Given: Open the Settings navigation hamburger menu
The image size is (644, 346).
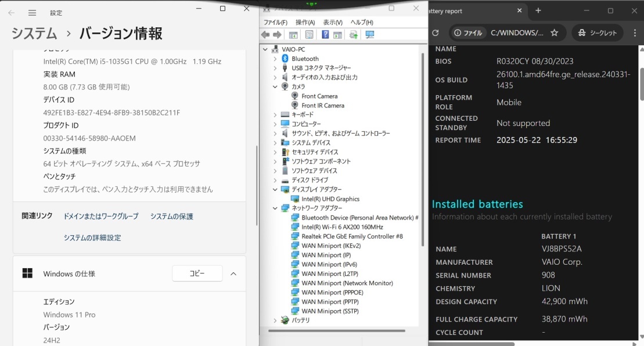Looking at the screenshot, I should coord(32,13).
